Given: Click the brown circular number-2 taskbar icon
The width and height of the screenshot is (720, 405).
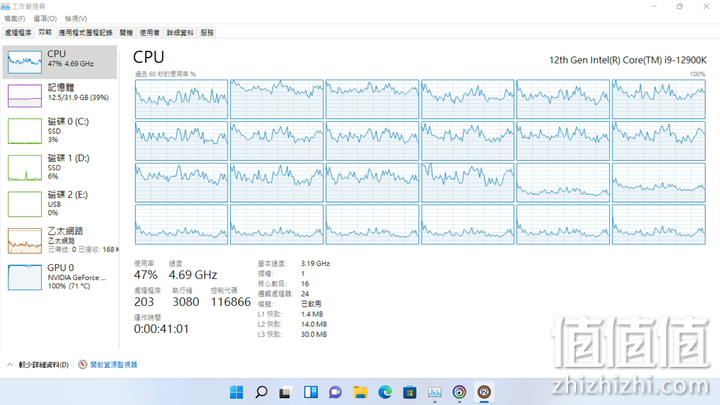Looking at the screenshot, I should [x=484, y=392].
